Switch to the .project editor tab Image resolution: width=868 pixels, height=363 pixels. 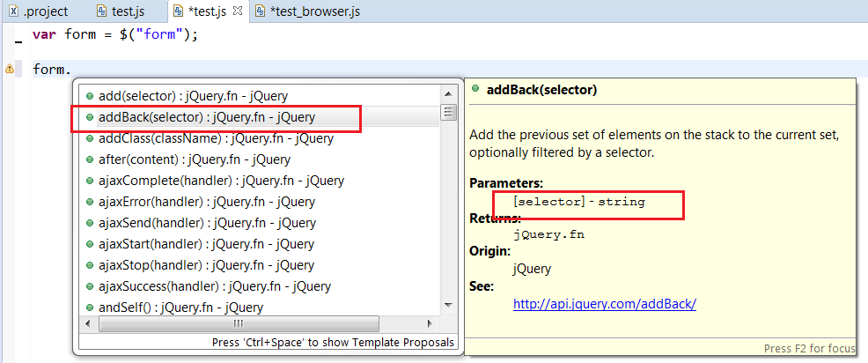click(38, 12)
